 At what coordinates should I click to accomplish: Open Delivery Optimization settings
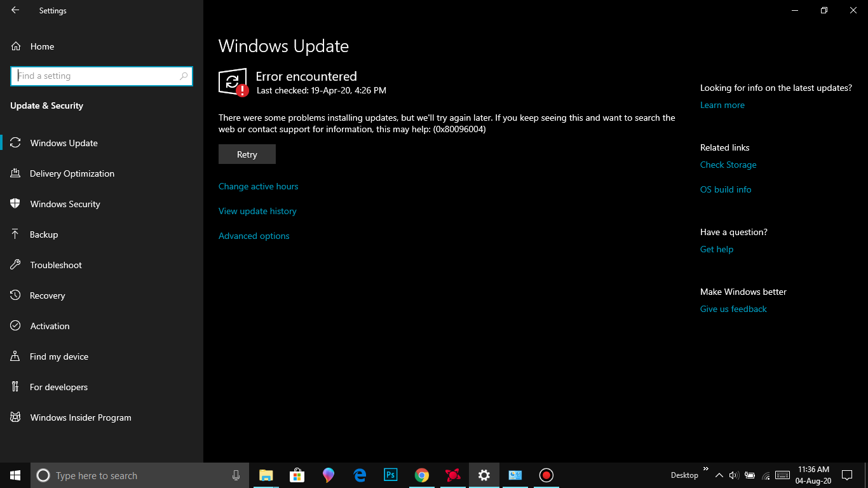(102, 173)
